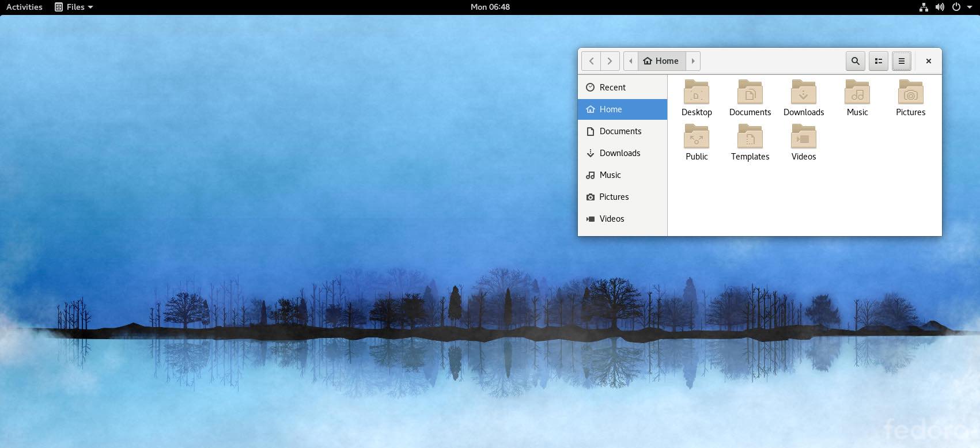Expand path bar with right triangle
Viewport: 980px width, 448px height.
693,61
